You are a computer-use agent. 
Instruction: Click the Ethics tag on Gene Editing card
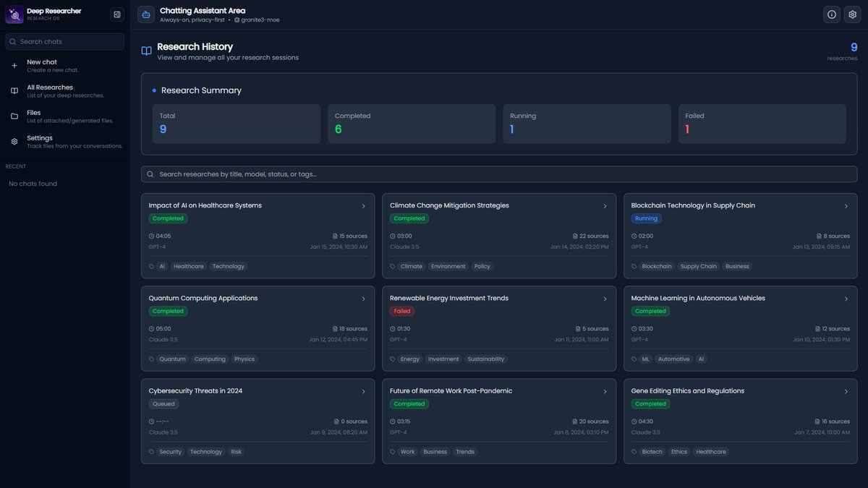click(x=679, y=452)
